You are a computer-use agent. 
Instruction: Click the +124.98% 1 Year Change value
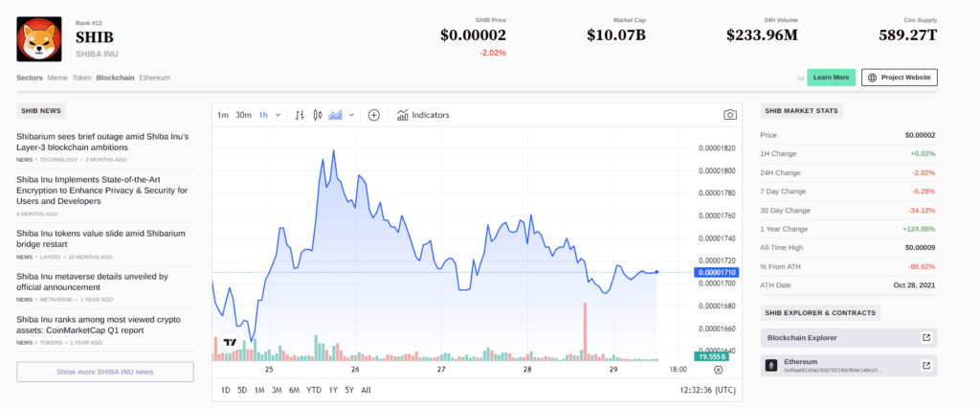point(920,229)
